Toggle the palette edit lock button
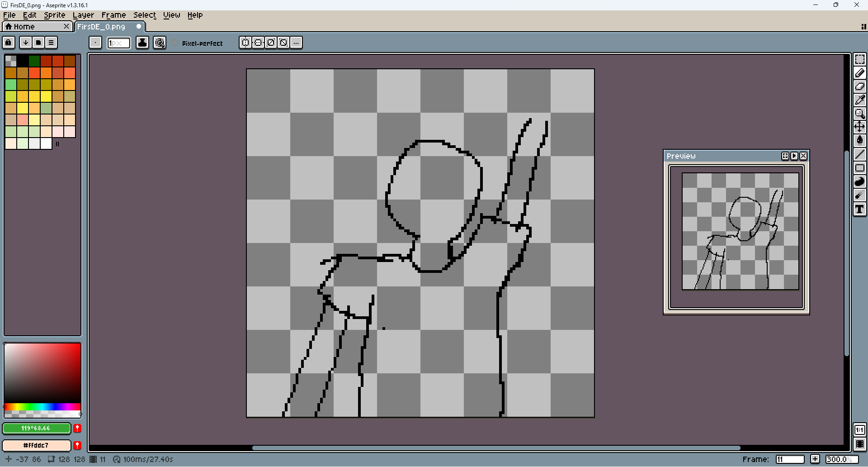 point(9,43)
